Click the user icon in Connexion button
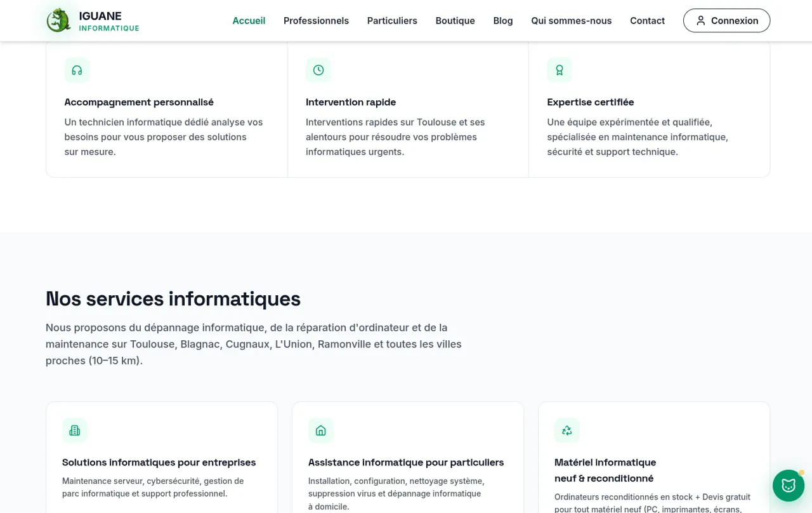This screenshot has height=513, width=812. 700,20
